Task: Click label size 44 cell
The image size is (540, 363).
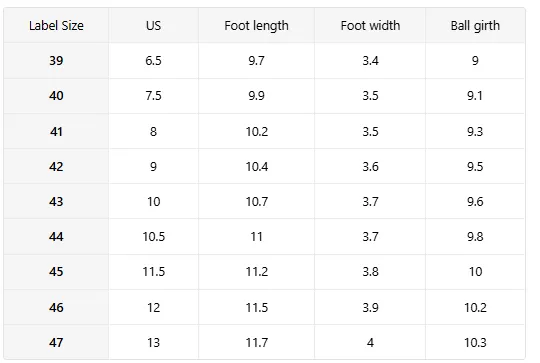Action: pos(56,237)
